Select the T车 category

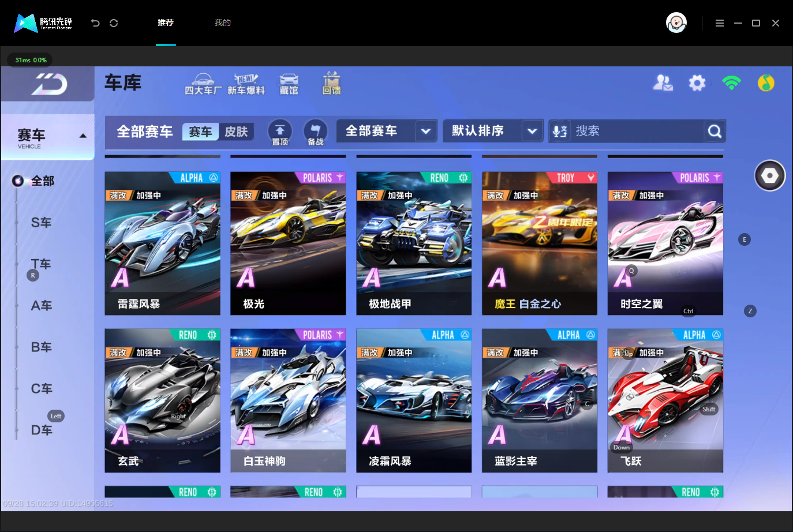42,264
